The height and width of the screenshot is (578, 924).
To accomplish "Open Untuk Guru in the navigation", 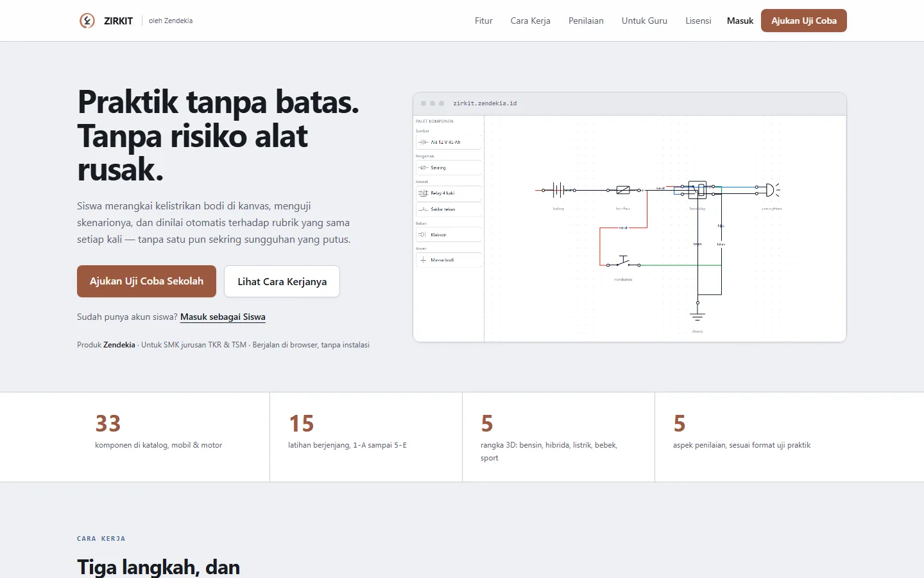I will point(644,21).
